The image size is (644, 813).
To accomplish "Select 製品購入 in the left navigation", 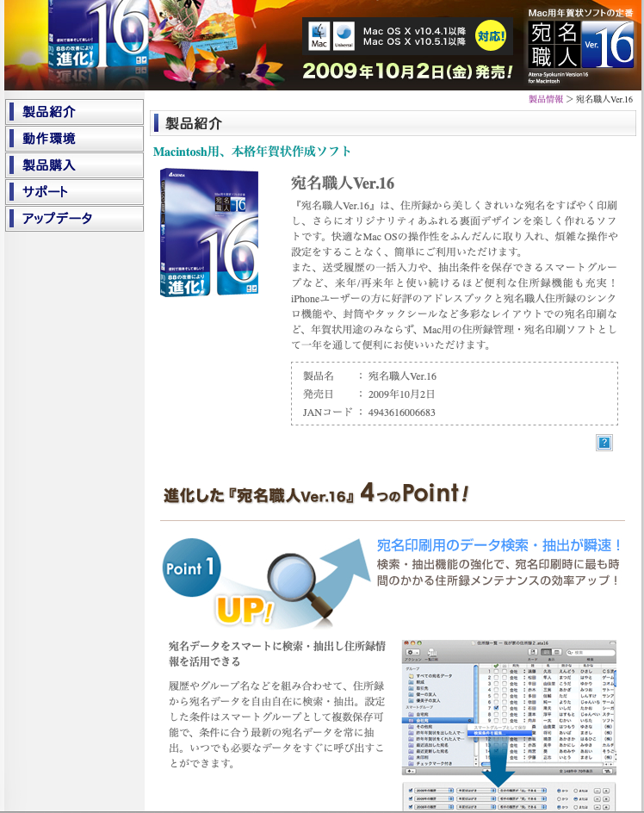I will tap(74, 165).
